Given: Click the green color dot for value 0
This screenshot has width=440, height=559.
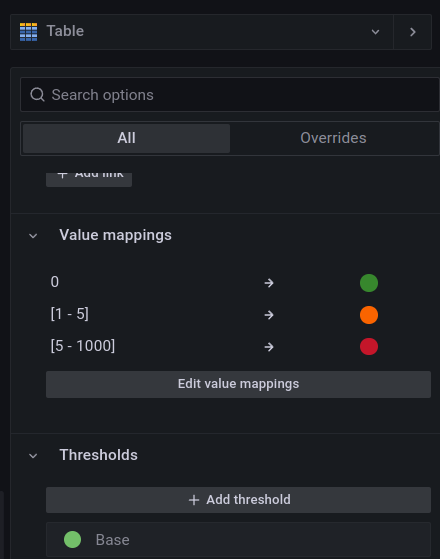Looking at the screenshot, I should (x=369, y=283).
